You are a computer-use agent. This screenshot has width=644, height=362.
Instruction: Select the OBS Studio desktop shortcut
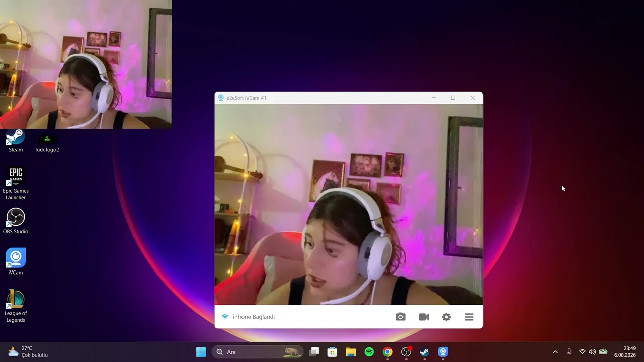(16, 221)
